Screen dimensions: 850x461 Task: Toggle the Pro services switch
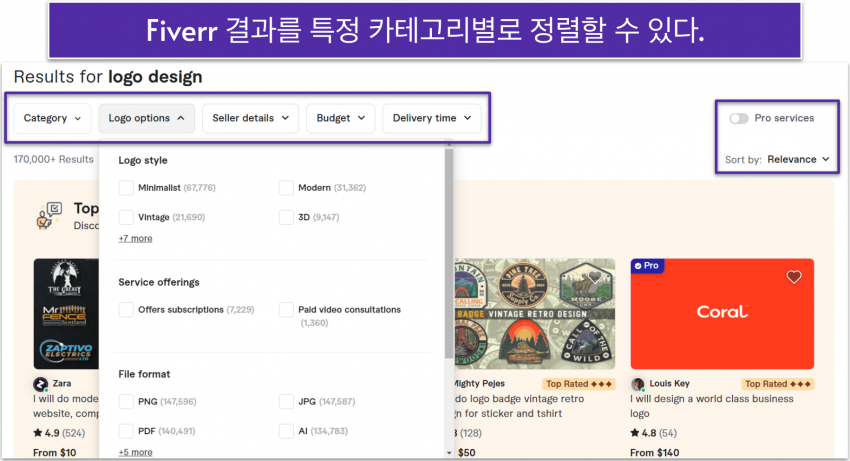[738, 118]
